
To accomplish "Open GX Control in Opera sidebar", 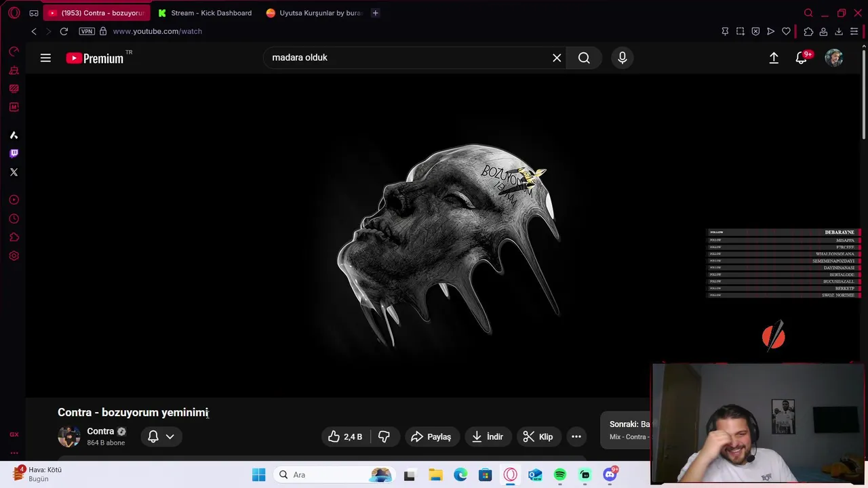I will click(x=14, y=52).
